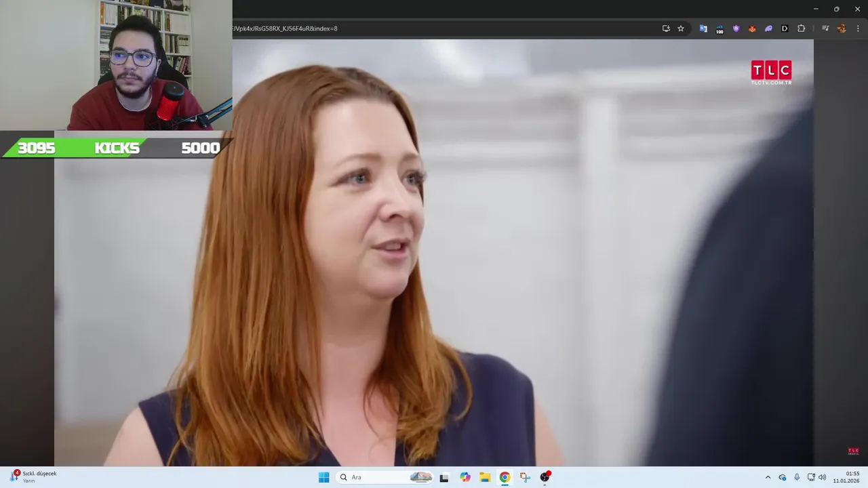The image size is (868, 488).
Task: Close the Chrome window
Action: [857, 9]
